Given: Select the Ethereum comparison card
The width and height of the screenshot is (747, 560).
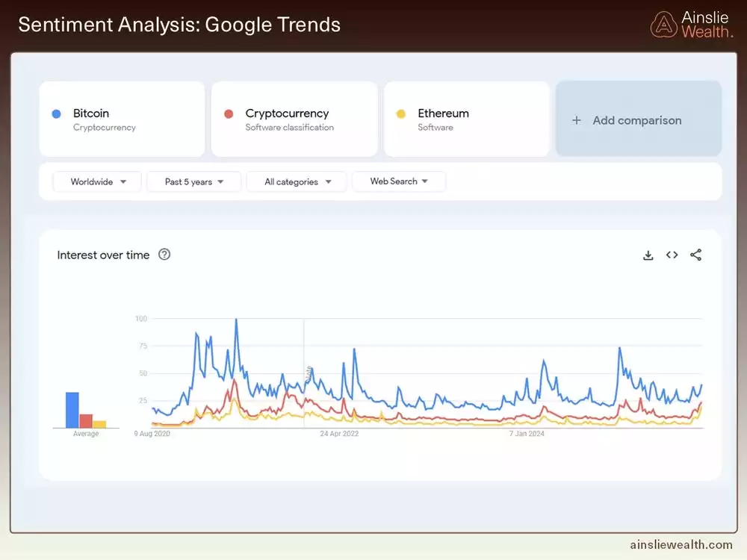Looking at the screenshot, I should tap(467, 119).
